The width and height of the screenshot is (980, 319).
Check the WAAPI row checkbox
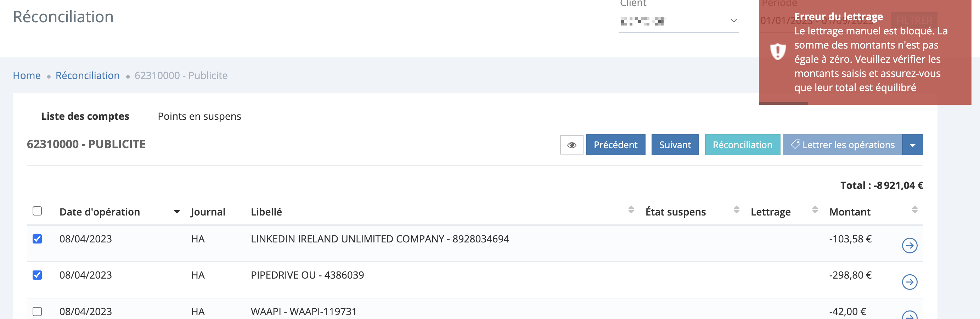pos(37,312)
